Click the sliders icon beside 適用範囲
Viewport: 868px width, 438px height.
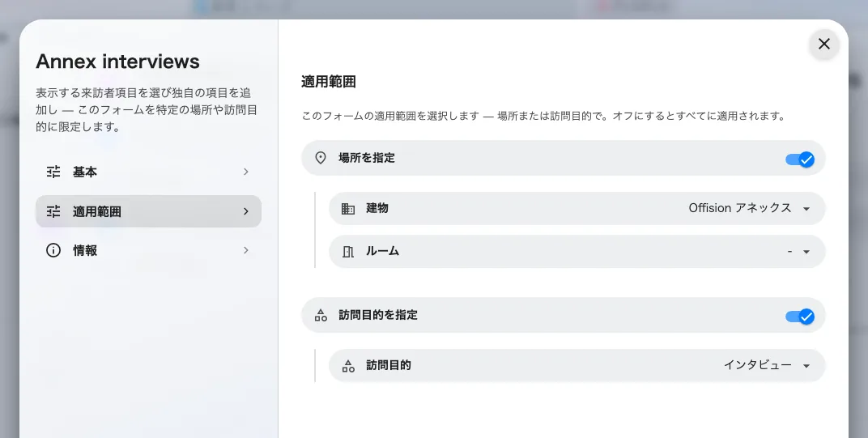[53, 211]
